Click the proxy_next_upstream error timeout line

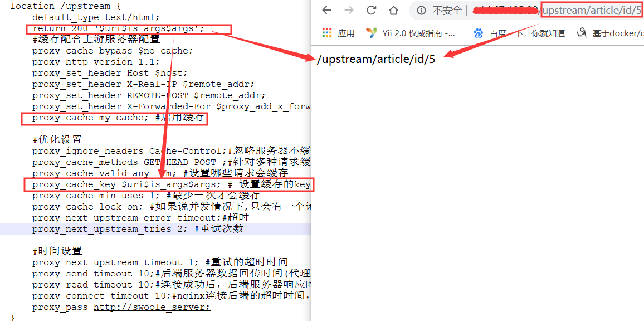point(140,218)
